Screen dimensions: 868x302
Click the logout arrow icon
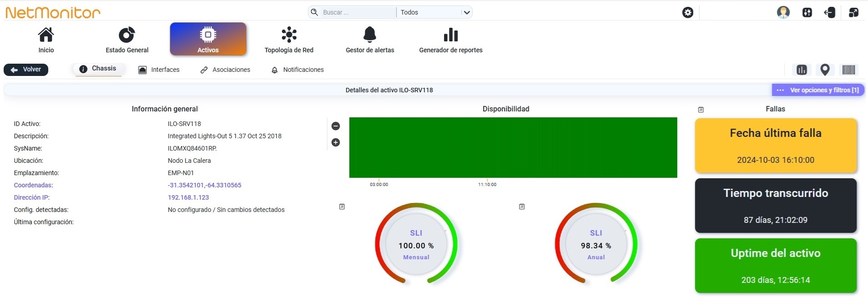[830, 12]
